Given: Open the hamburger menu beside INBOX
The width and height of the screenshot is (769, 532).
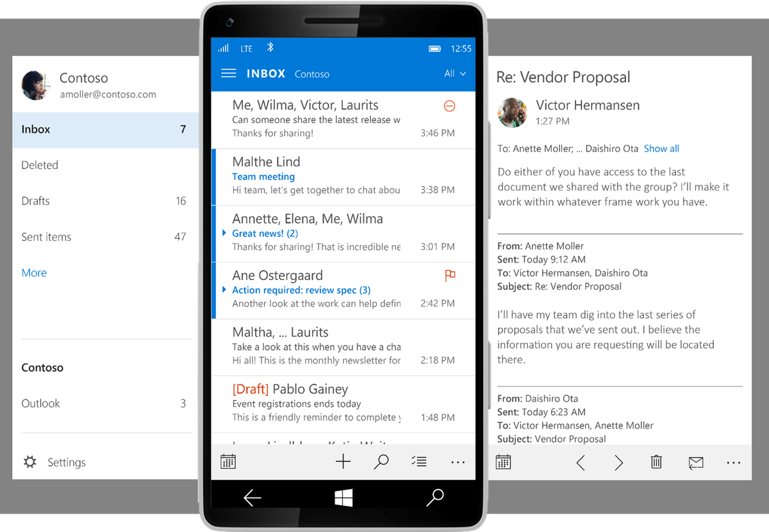Looking at the screenshot, I should [229, 73].
